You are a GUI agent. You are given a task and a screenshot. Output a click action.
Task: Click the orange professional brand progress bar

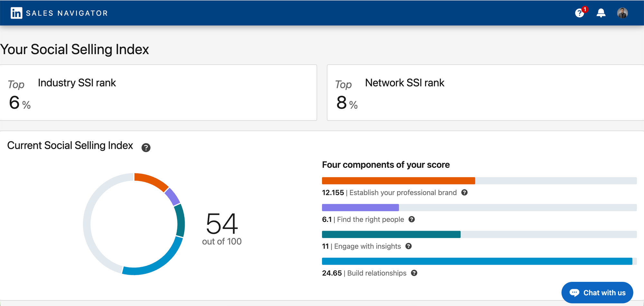[398, 181]
